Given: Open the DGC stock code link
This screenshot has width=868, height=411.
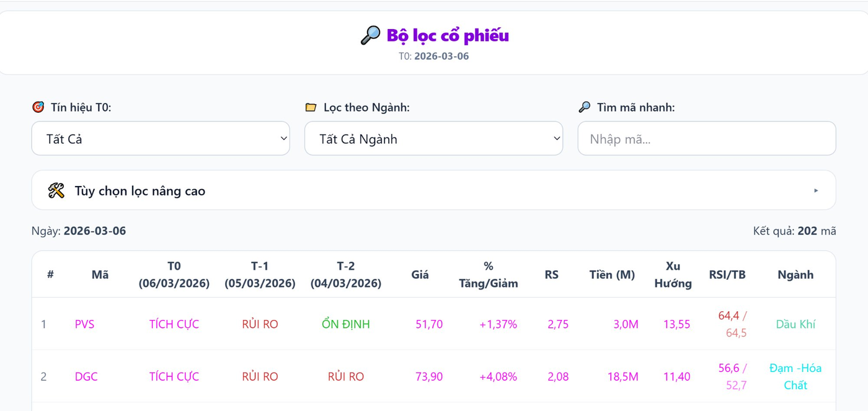Looking at the screenshot, I should 86,376.
